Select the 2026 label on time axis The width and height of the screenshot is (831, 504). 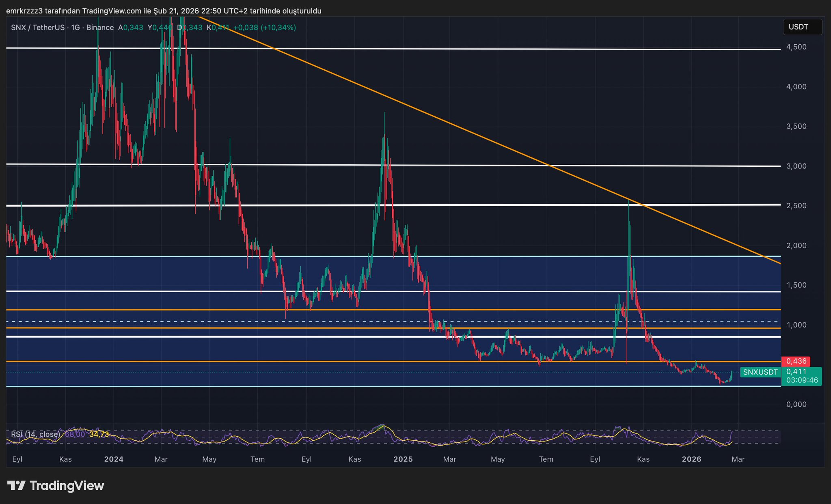coord(691,459)
